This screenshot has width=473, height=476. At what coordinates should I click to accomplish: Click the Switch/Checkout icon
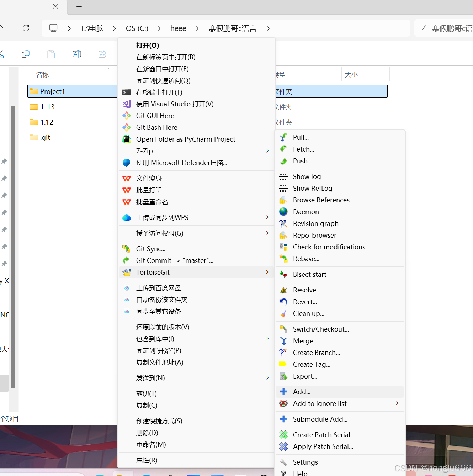point(283,329)
